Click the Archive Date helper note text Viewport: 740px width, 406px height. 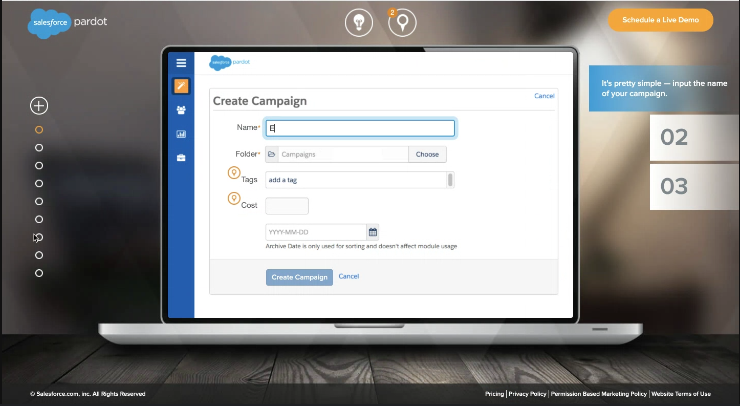(x=361, y=246)
